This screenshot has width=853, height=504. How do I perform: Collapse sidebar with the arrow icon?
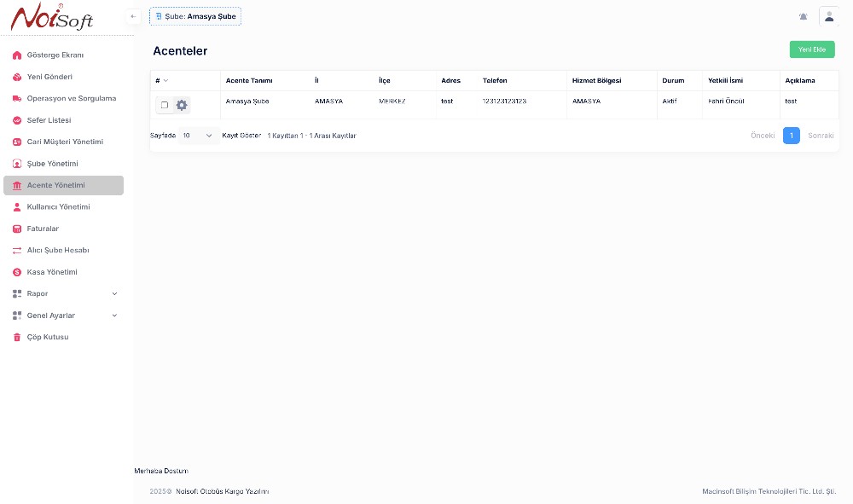pyautogui.click(x=133, y=16)
